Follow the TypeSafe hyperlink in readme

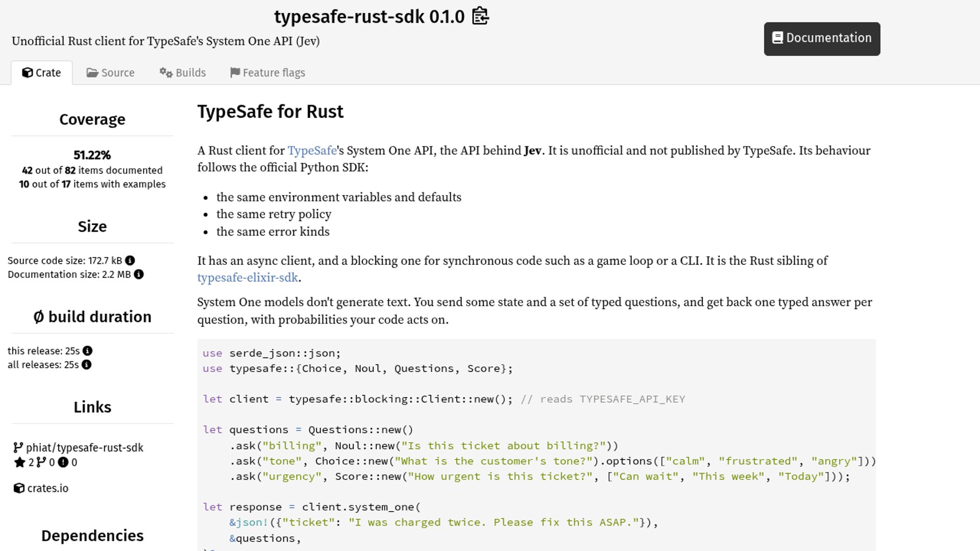[312, 151]
